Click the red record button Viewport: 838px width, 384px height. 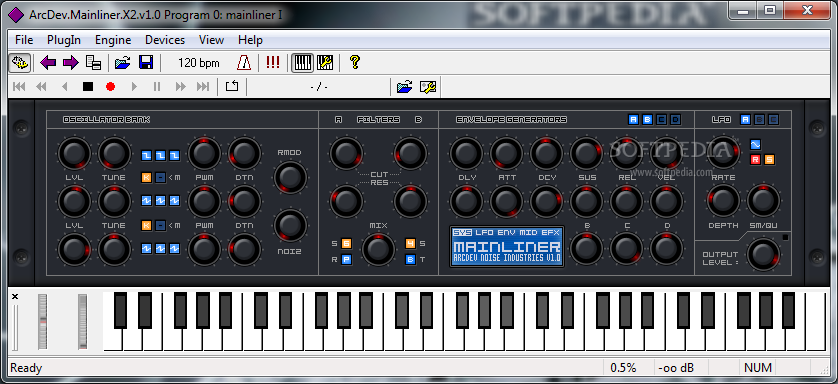tap(111, 87)
